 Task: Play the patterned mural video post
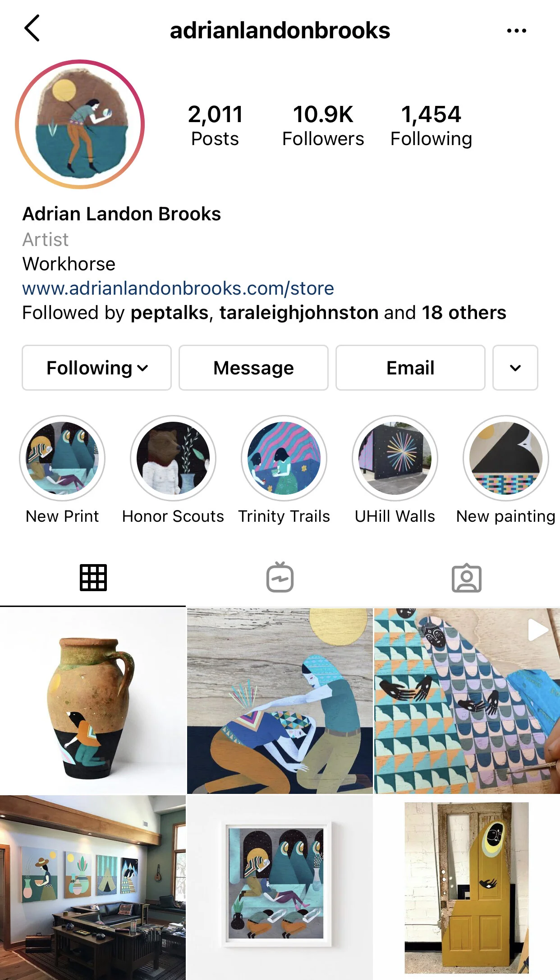click(x=467, y=701)
